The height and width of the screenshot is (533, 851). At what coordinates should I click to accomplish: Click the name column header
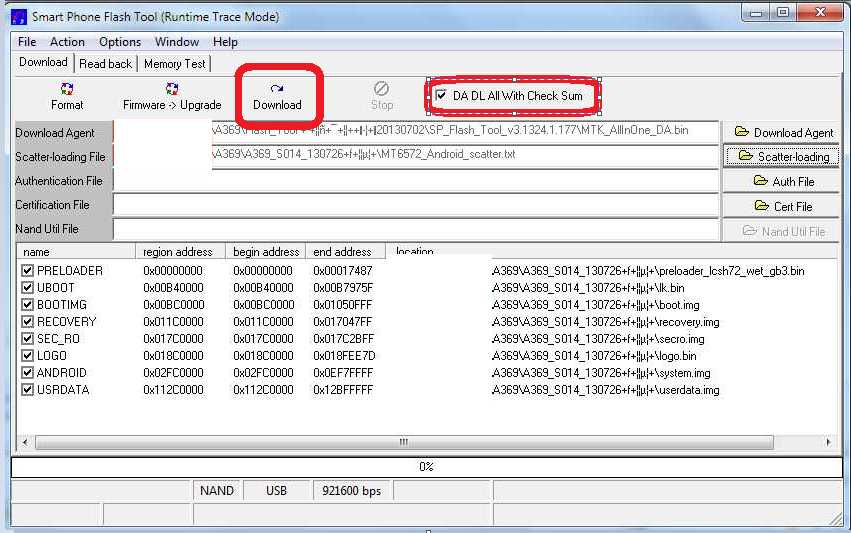[76, 252]
